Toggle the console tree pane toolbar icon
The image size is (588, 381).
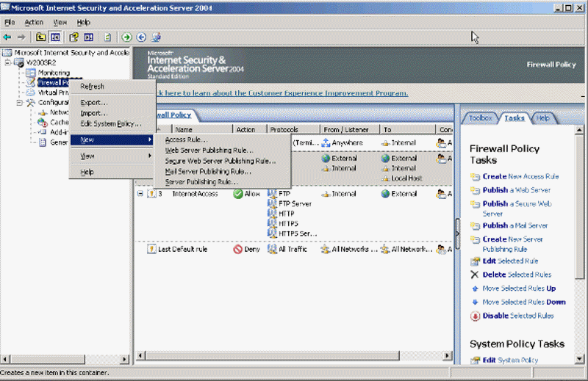tap(56, 37)
